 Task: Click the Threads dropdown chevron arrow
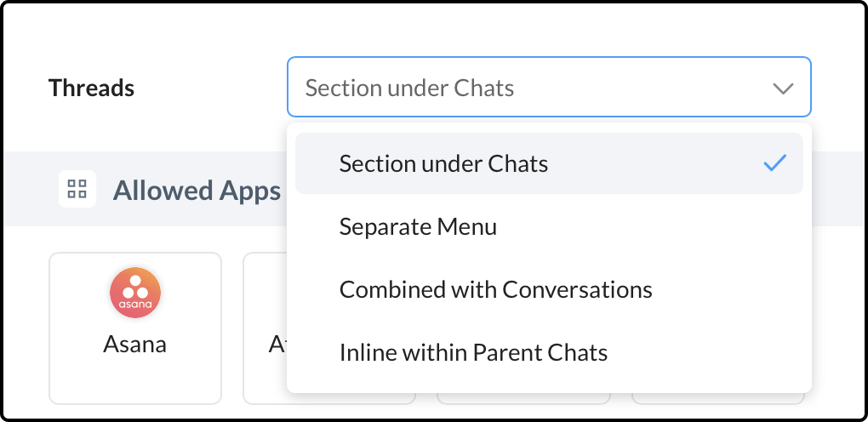coord(783,88)
